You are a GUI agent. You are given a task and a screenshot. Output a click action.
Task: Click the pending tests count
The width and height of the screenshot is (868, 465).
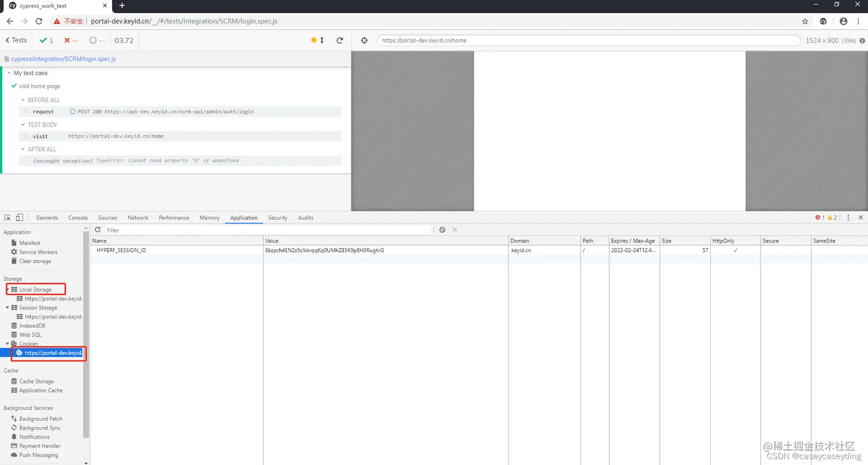click(x=97, y=40)
